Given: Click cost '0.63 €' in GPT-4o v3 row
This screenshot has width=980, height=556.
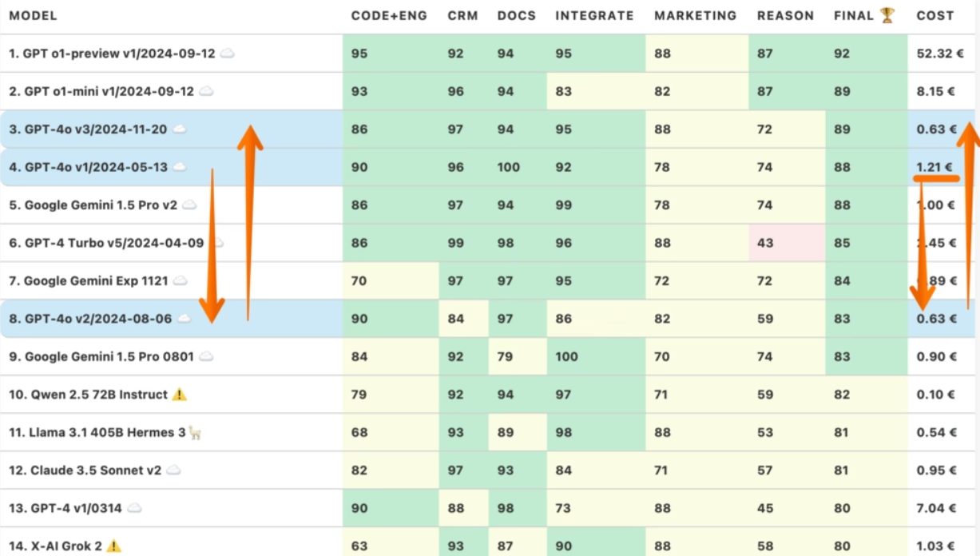Looking at the screenshot, I should (936, 129).
